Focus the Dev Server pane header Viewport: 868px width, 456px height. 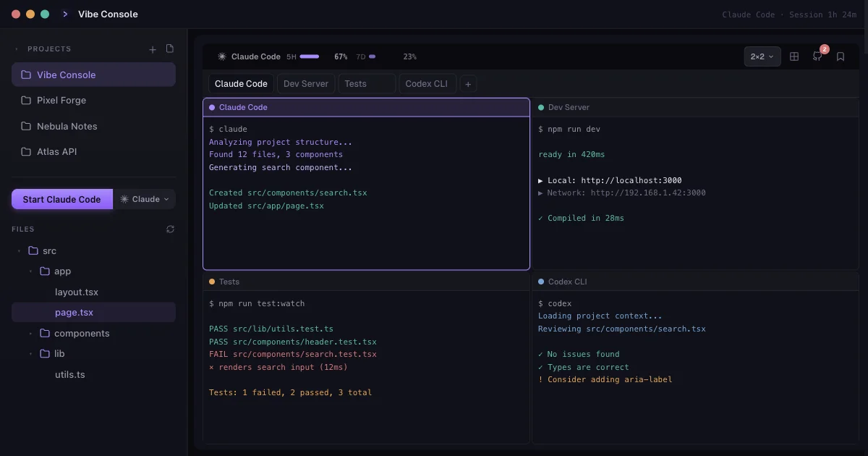(x=695, y=107)
